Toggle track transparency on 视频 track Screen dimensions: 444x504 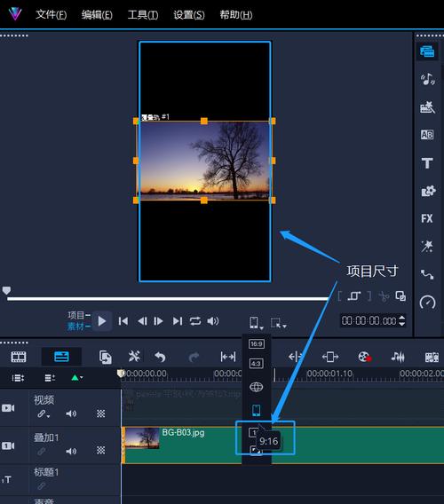[x=101, y=413]
